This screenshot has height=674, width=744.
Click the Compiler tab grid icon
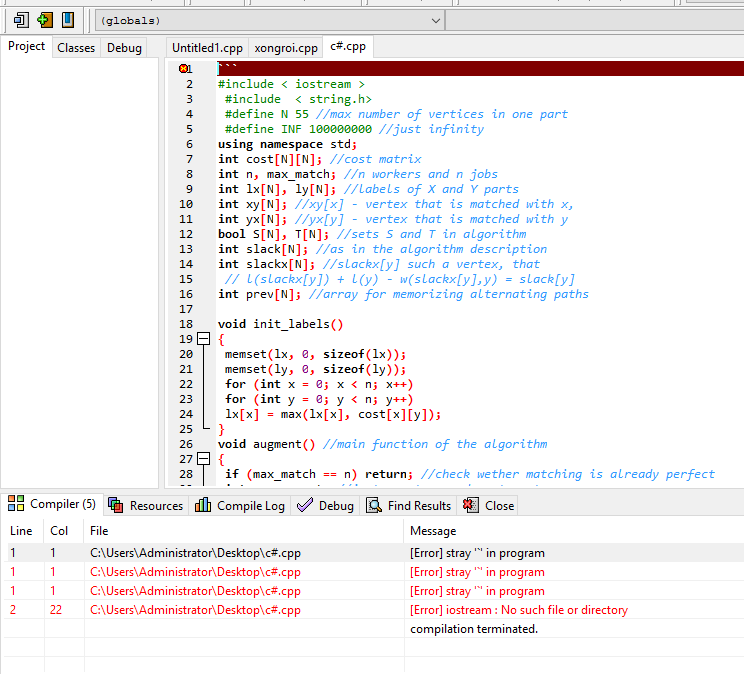click(16, 503)
